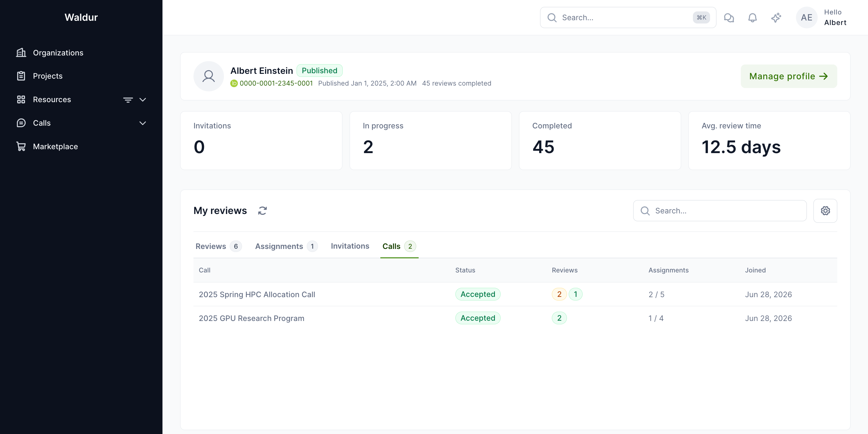Open table settings gear
This screenshot has width=868, height=434.
tap(825, 211)
